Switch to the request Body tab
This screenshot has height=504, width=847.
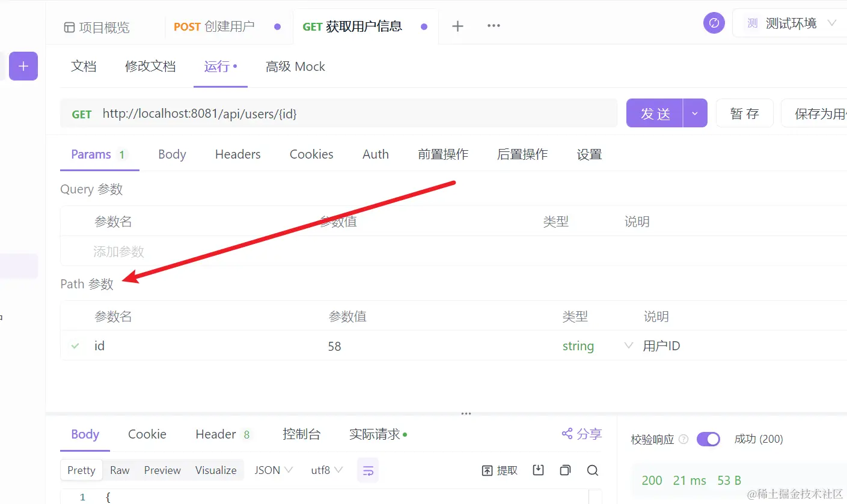(x=172, y=154)
